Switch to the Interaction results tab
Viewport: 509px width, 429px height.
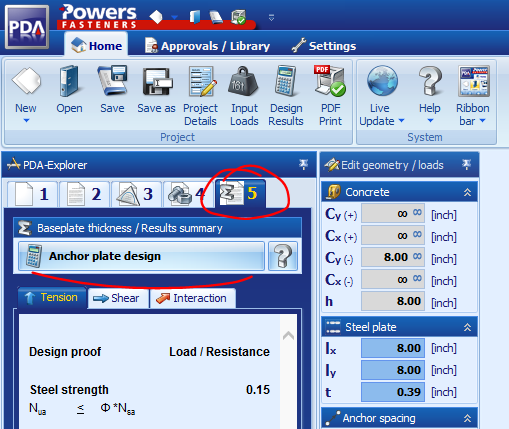pos(193,298)
